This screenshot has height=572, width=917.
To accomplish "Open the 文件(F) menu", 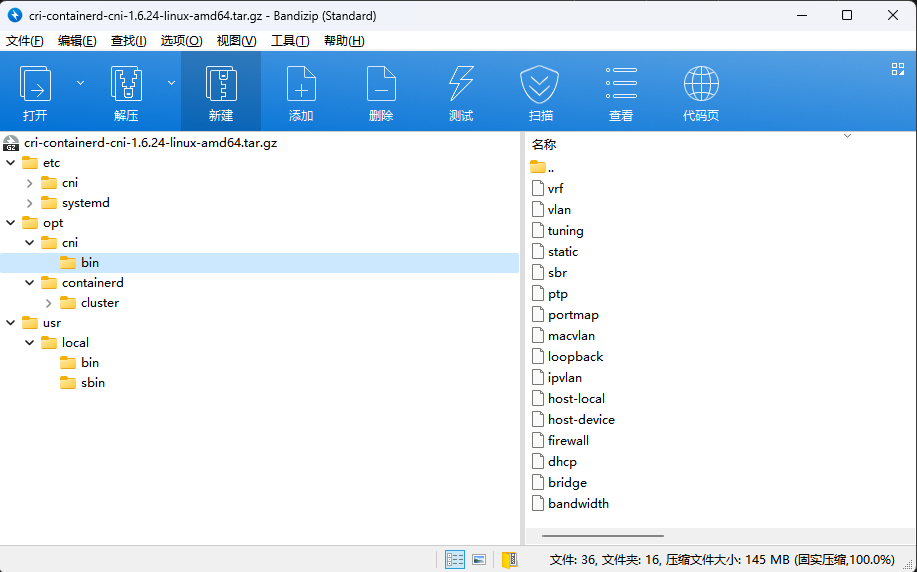I will click(25, 41).
